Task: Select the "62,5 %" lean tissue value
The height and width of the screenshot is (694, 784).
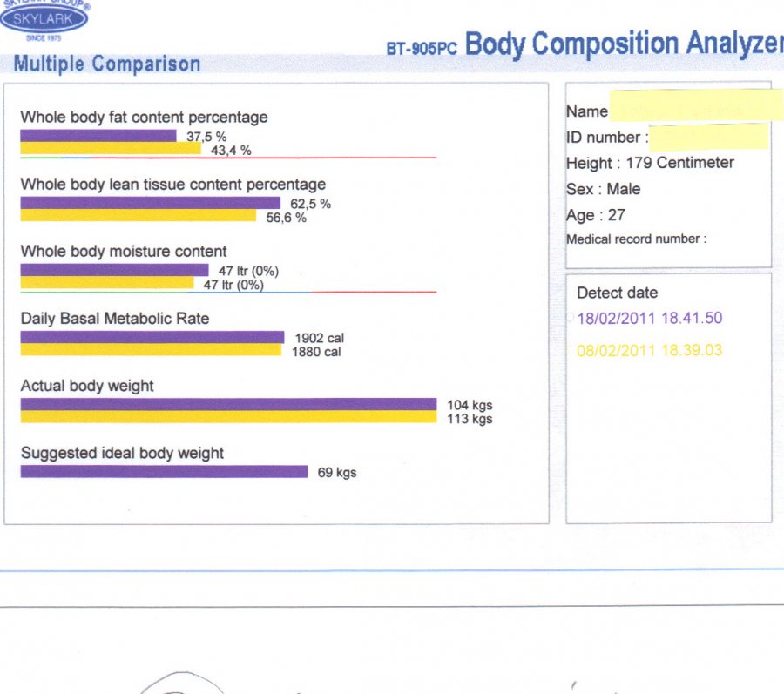Action: click(x=310, y=204)
